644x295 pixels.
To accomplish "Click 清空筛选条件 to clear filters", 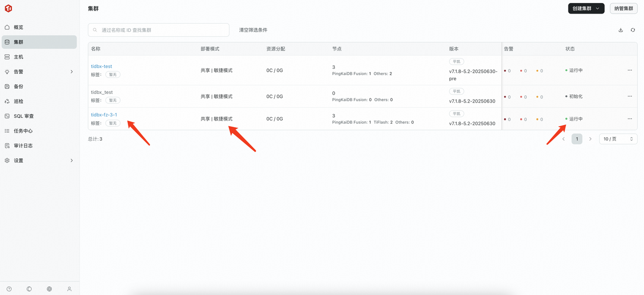I will (x=253, y=30).
